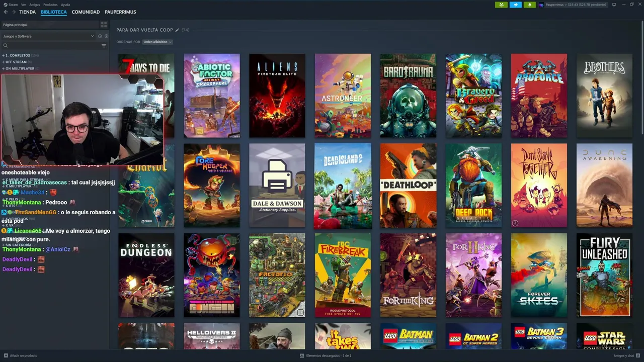Click the search magnifier icon in sidebar

[6, 46]
